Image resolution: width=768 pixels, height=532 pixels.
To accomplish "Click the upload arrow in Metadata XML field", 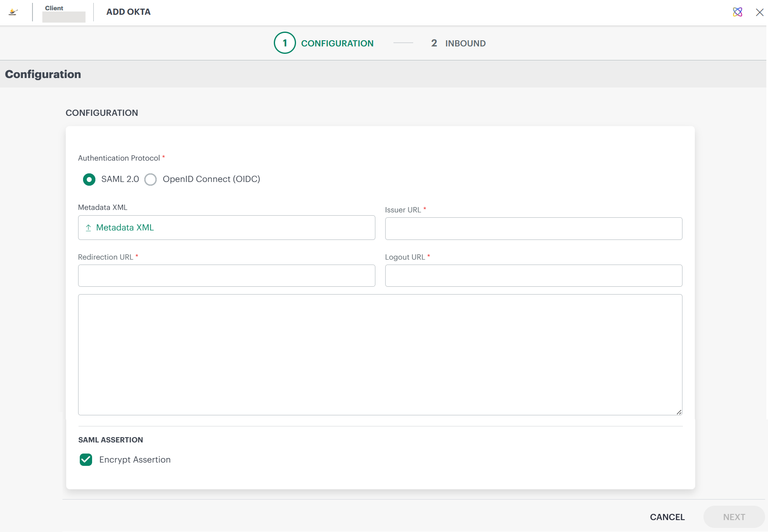I will click(88, 228).
